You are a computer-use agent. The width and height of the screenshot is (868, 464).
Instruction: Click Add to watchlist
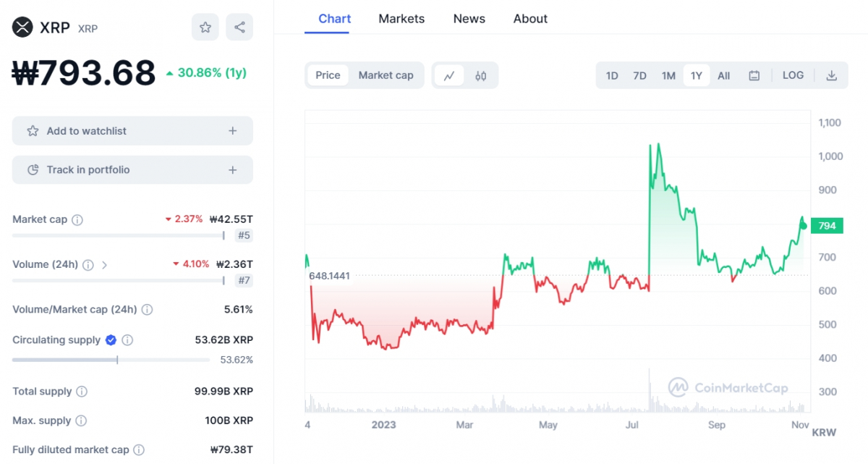(132, 131)
